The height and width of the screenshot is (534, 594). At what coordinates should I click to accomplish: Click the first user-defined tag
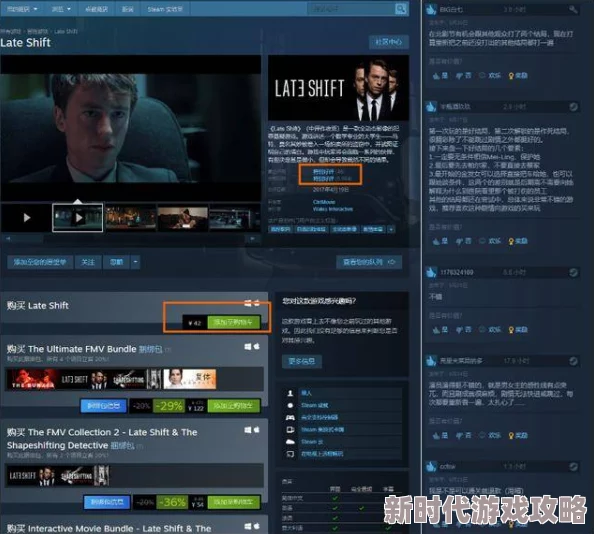click(280, 229)
